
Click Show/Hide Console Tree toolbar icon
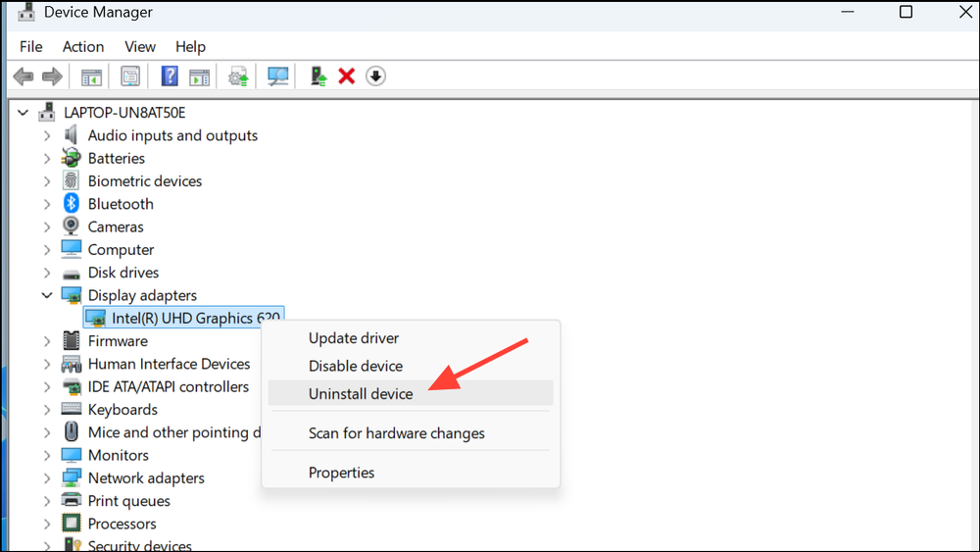tap(92, 76)
